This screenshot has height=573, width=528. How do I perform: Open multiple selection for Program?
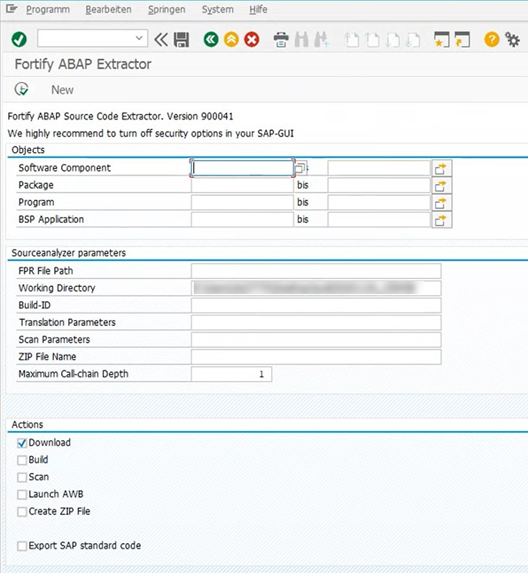441,203
